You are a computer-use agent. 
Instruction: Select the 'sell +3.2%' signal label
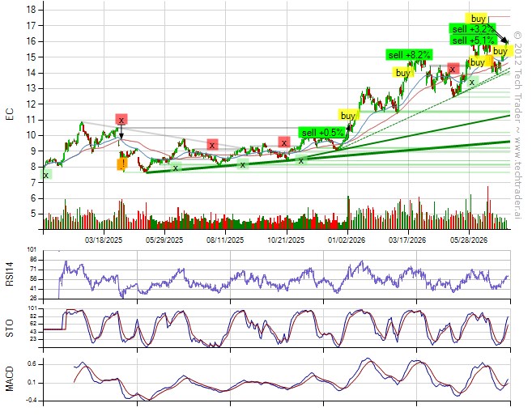coord(473,29)
